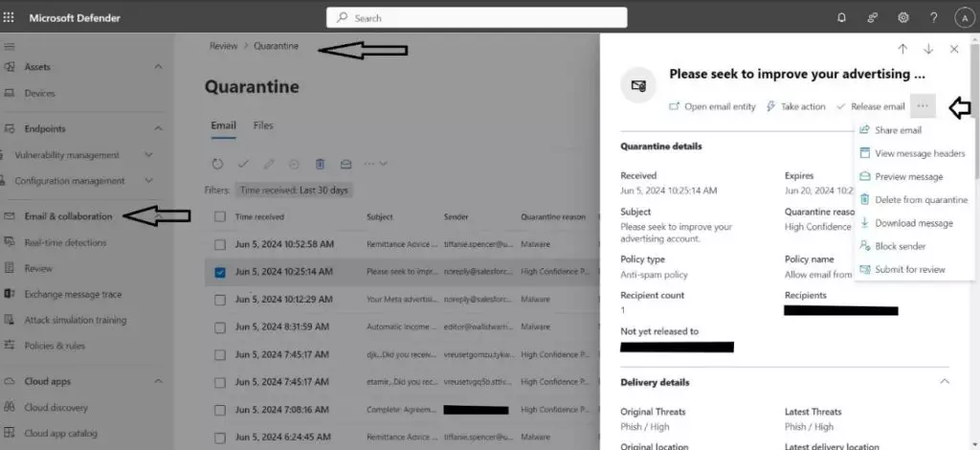This screenshot has width=980, height=450.
Task: Check the Jun 5 10:52:58 AM email checkbox
Action: (x=221, y=245)
